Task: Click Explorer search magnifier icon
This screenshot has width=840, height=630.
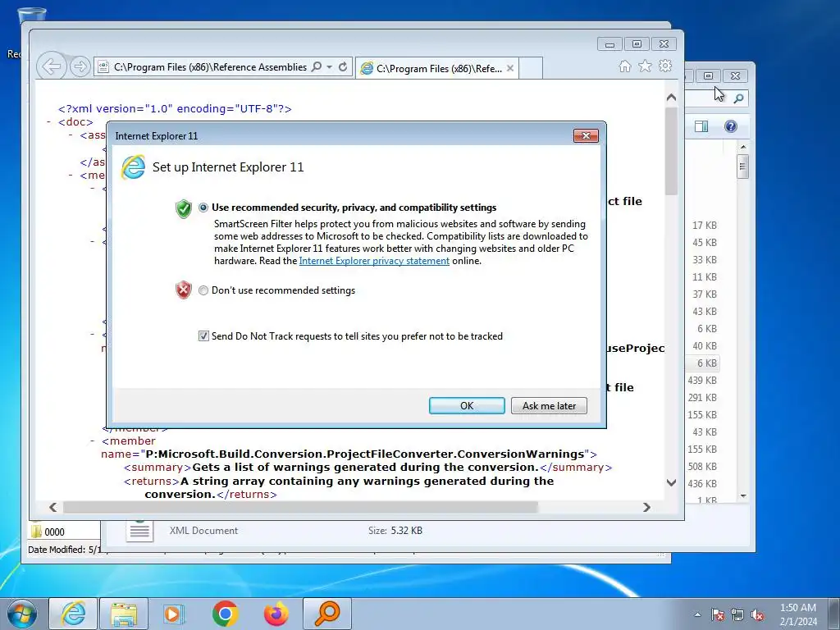Action: [739, 98]
